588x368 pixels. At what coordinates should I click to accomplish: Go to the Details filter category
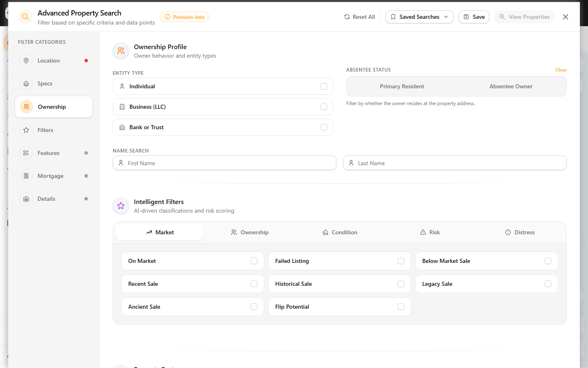coord(53,199)
